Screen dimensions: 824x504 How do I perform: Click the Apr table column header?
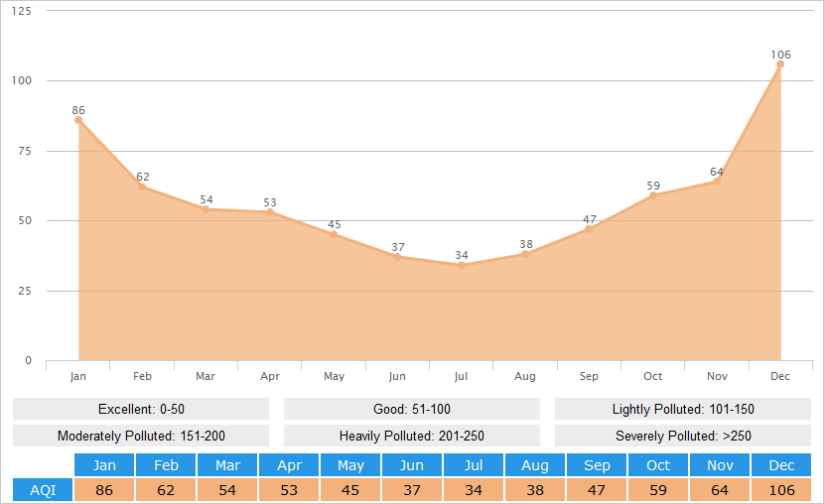click(x=289, y=465)
